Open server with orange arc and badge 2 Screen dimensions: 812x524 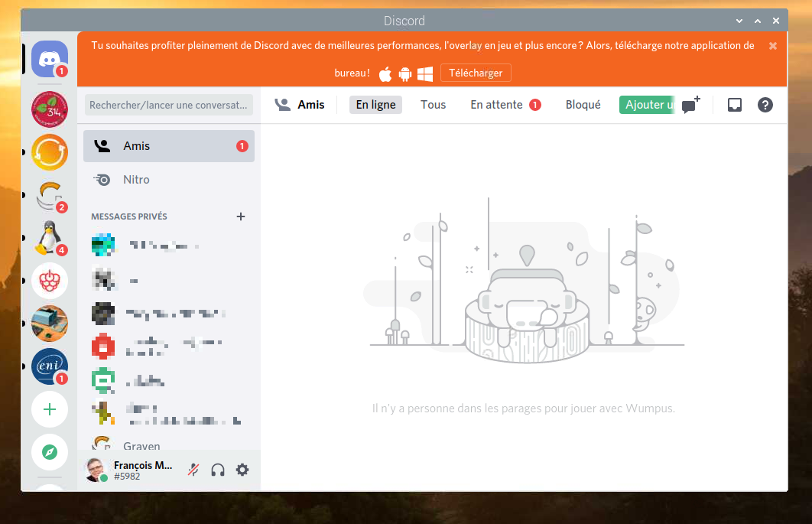coord(50,195)
